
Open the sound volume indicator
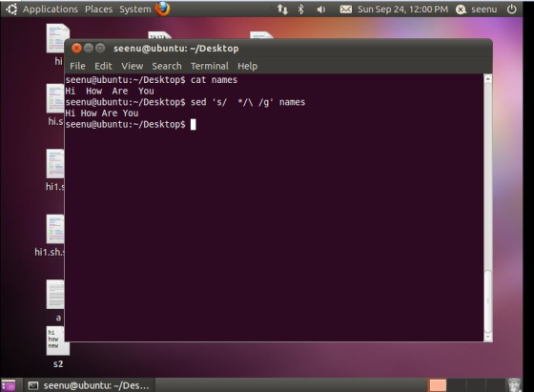click(320, 10)
